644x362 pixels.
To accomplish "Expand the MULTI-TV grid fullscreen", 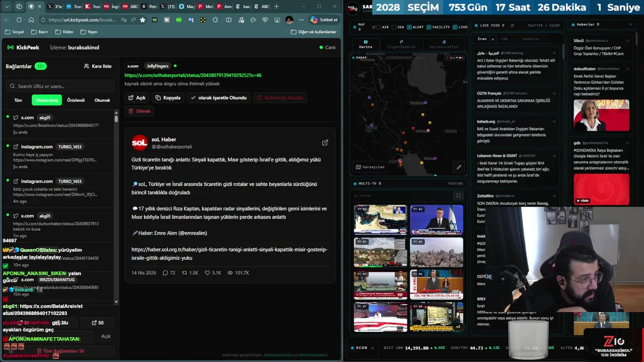I will (458, 196).
